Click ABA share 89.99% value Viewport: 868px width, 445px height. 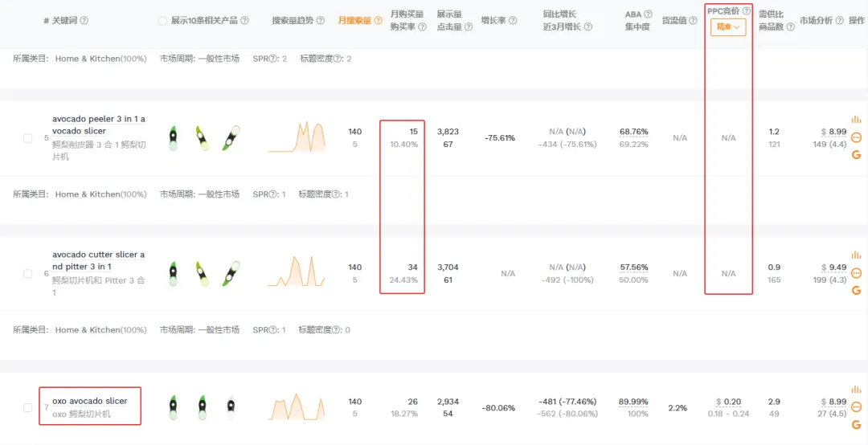click(634, 402)
